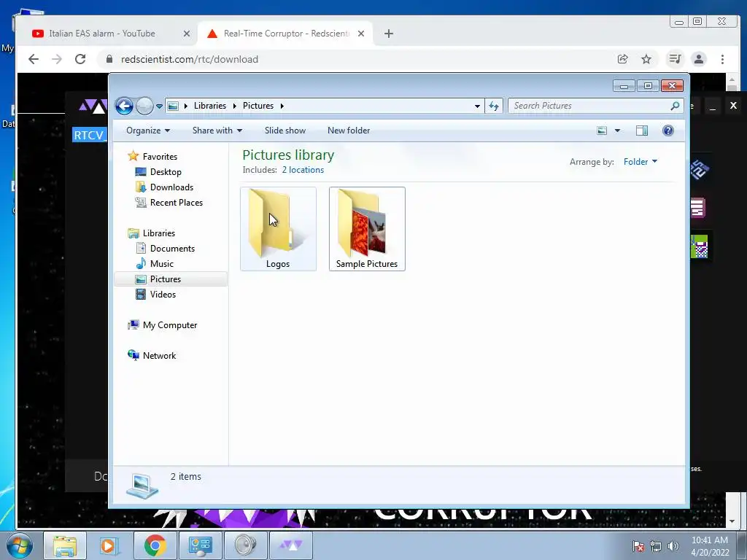Close the Real-Time Corruptor tab
This screenshot has height=560, width=747.
pyautogui.click(x=361, y=34)
